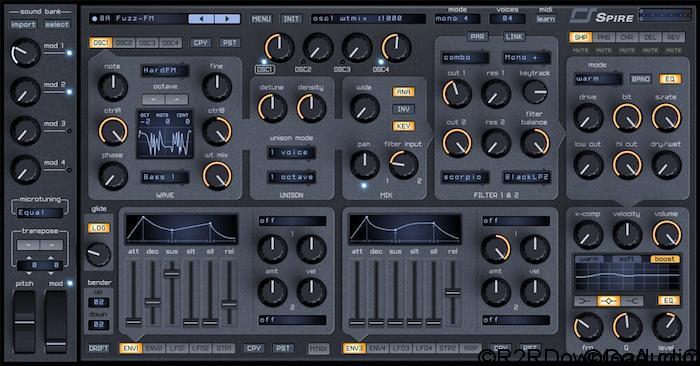The width and height of the screenshot is (700, 366).
Task: Switch to the LFO1 tab
Action: pos(177,348)
